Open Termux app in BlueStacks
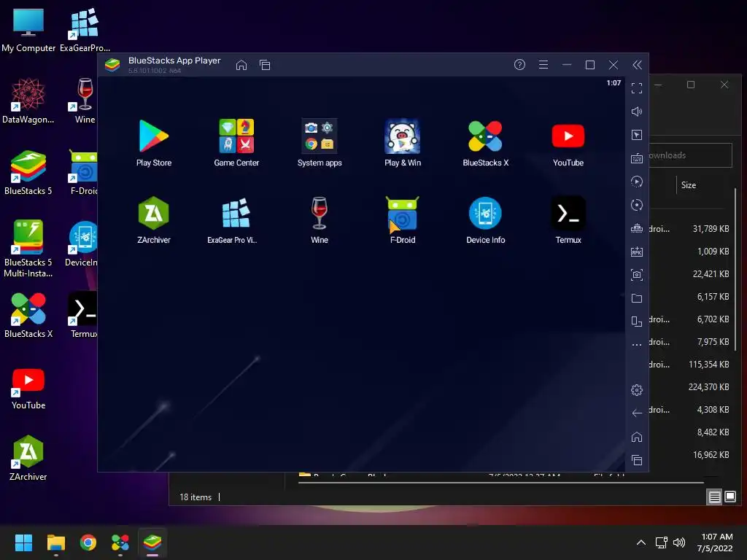This screenshot has height=560, width=747. (x=568, y=220)
